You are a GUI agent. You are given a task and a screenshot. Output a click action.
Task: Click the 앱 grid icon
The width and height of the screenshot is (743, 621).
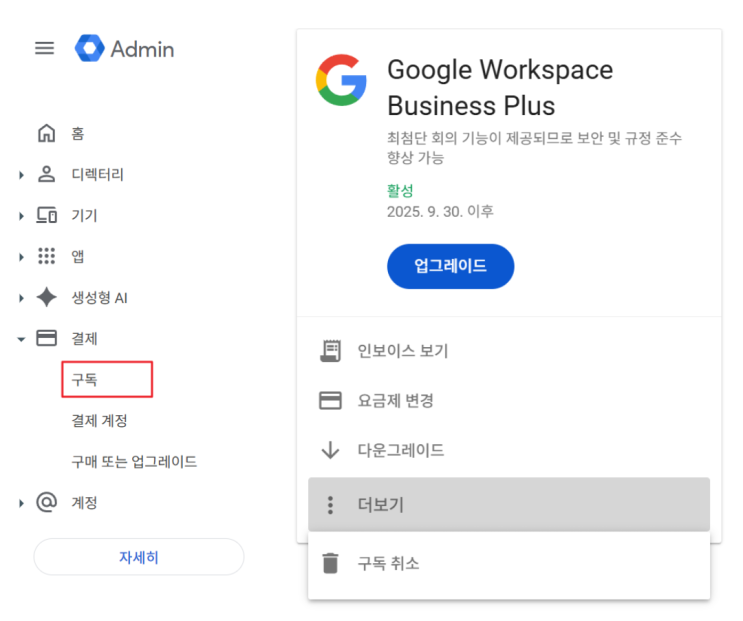pos(46,256)
